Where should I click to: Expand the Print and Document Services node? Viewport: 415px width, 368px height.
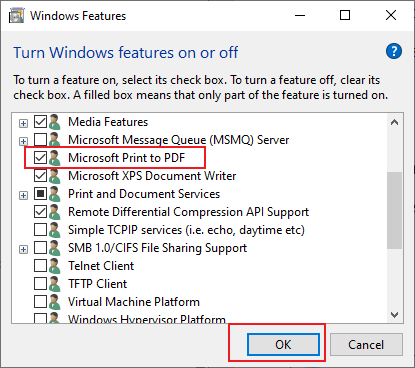tap(23, 196)
